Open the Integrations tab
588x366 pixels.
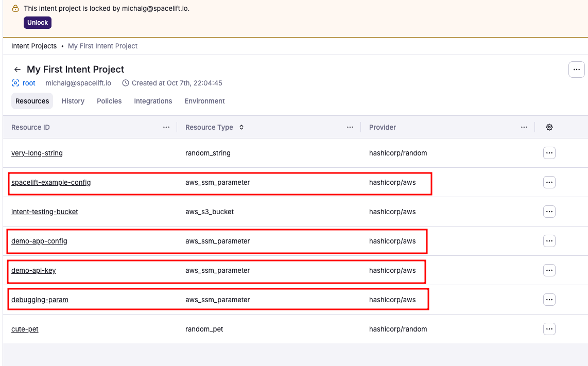(x=153, y=101)
